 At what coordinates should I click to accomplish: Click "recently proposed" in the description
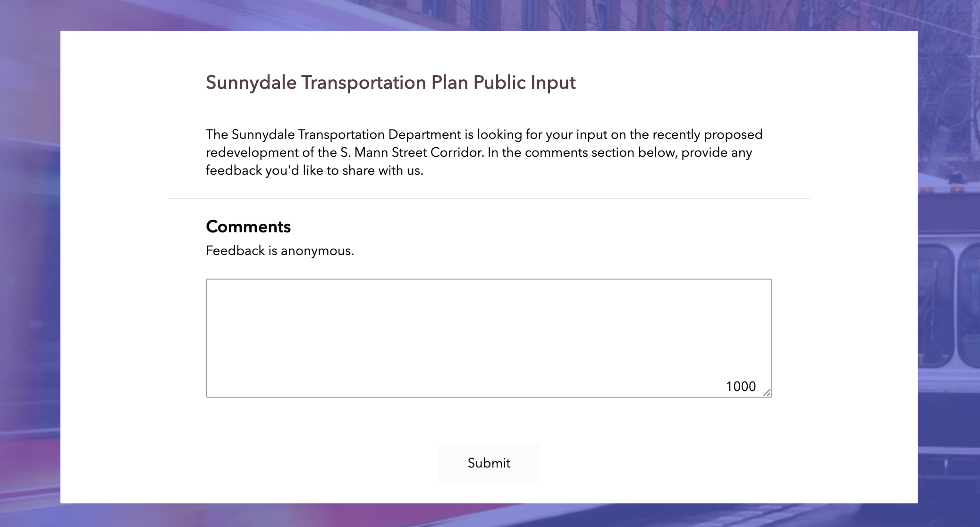coord(707,135)
